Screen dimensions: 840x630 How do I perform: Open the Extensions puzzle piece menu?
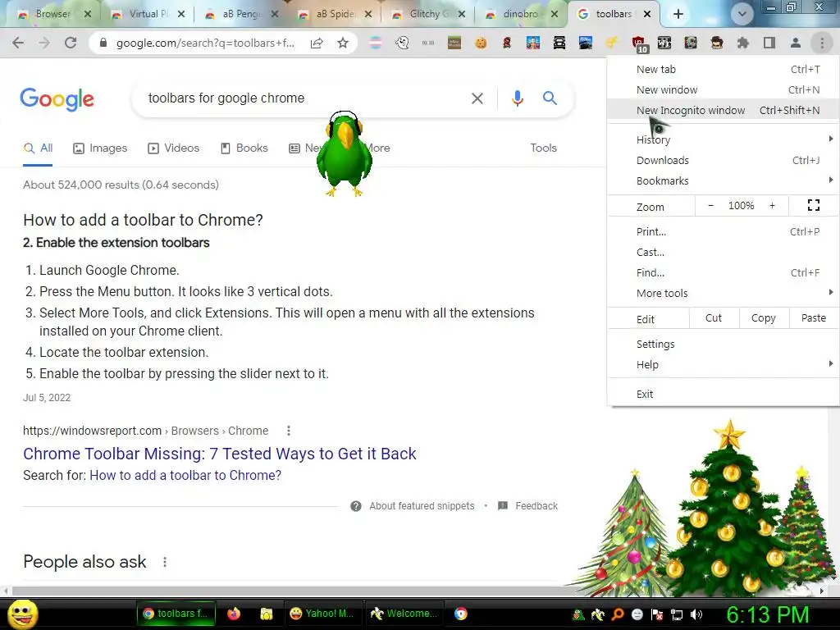click(x=743, y=43)
